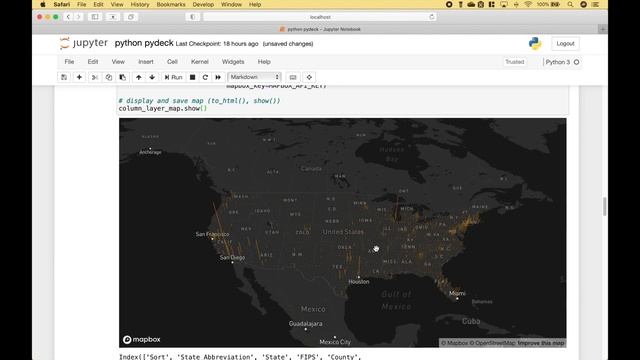This screenshot has height=360, width=640.
Task: Open the cell type Markdown dropdown
Action: [254, 77]
